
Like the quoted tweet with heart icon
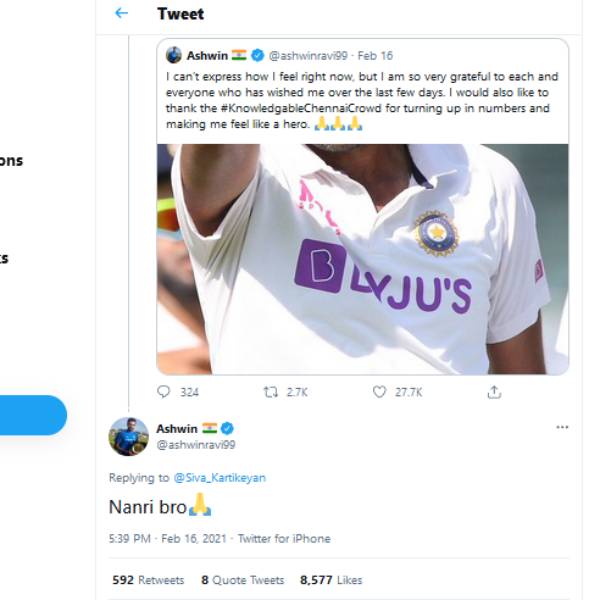pos(379,392)
